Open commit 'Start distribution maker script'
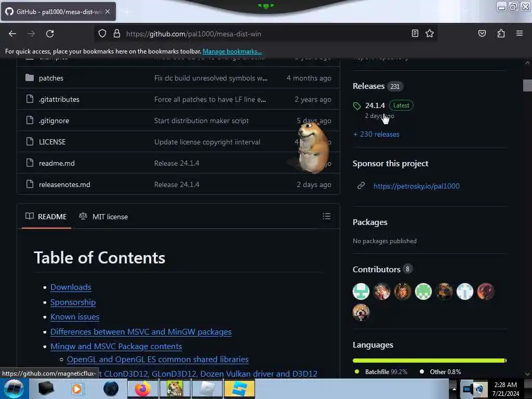This screenshot has height=399, width=532. coord(202,121)
